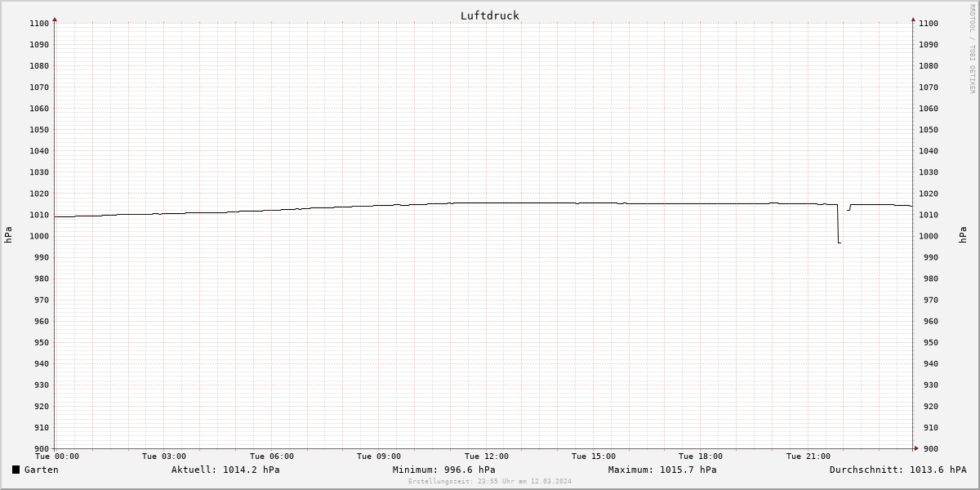Select the "Luftdruck" chart title
980x490 pixels.
pyautogui.click(x=489, y=16)
